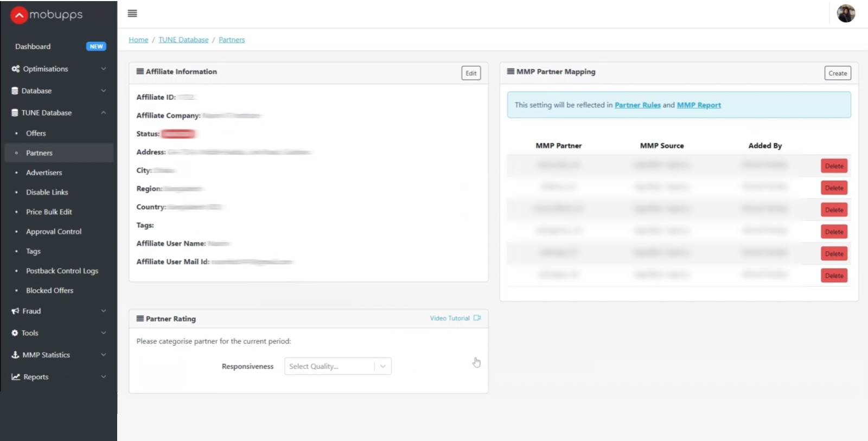Click the Reports chart icon
Screen dimensions: 868x441
coord(16,376)
